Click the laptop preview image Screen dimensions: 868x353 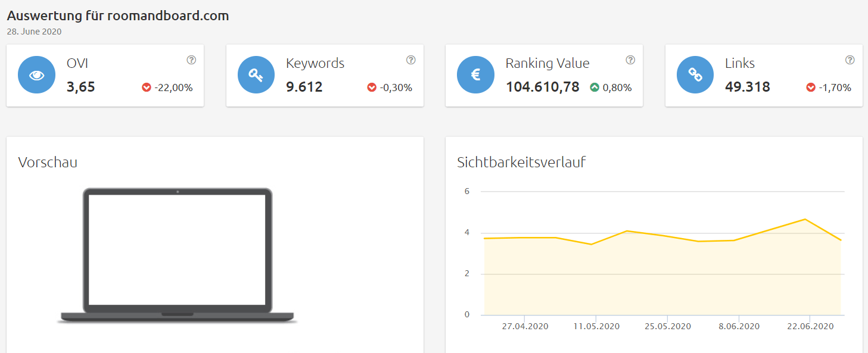[x=178, y=256]
